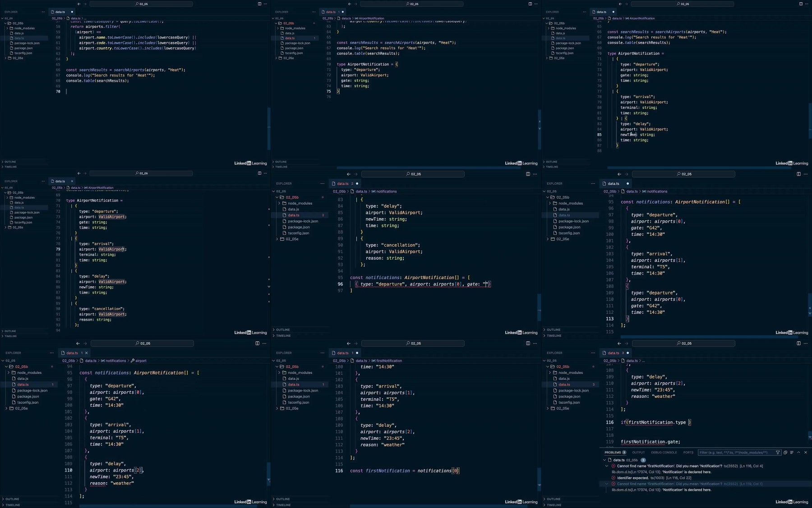Switch to the Problems tab

point(615,452)
